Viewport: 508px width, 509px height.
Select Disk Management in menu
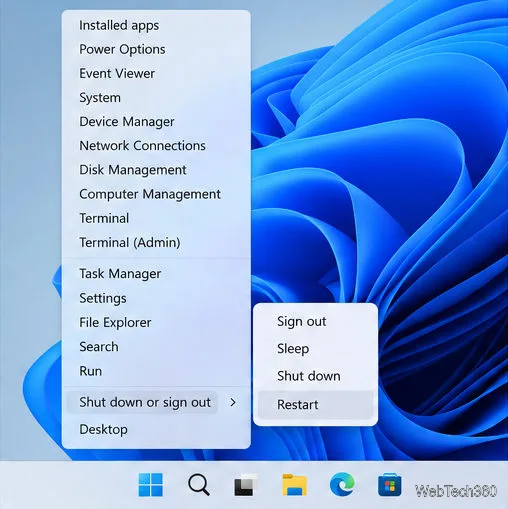156,170
